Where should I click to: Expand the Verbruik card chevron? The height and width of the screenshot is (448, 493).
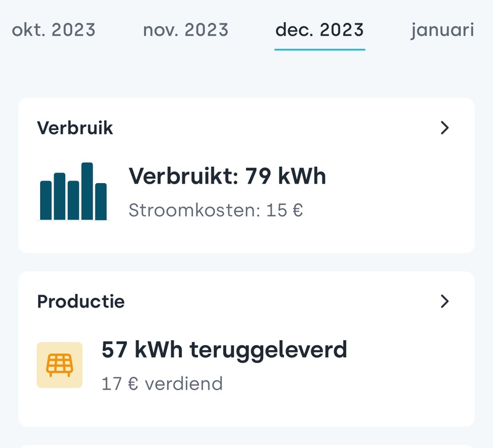(x=445, y=128)
